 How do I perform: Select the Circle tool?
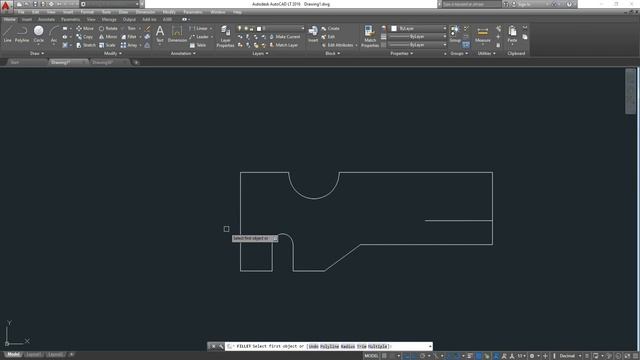click(38, 33)
